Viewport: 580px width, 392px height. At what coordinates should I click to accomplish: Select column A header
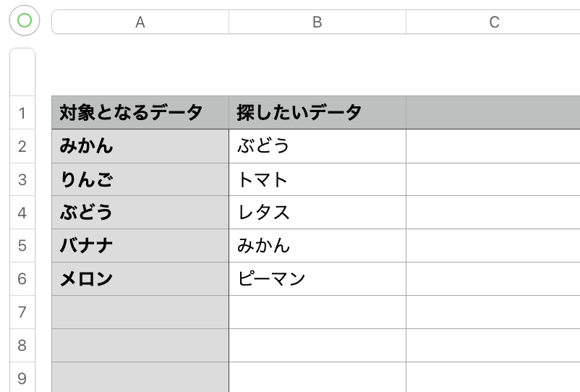click(140, 22)
